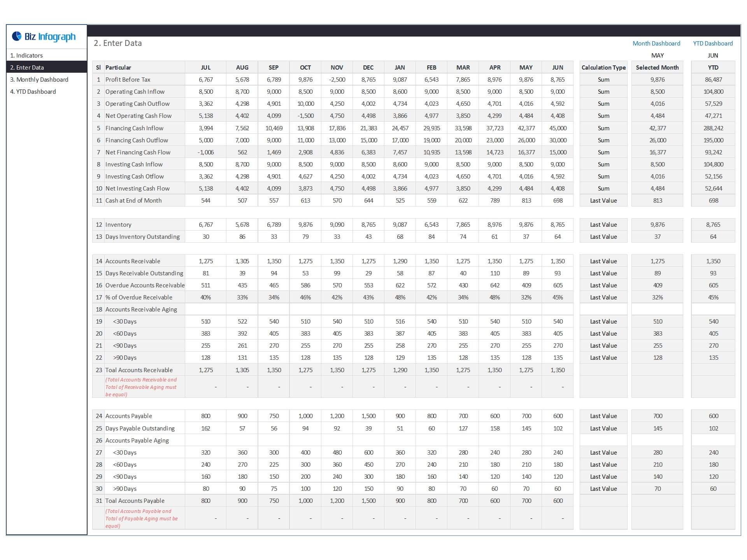This screenshot has height=560, width=747.
Task: Click JUN Accounts Receivable cell
Action: pos(557,261)
